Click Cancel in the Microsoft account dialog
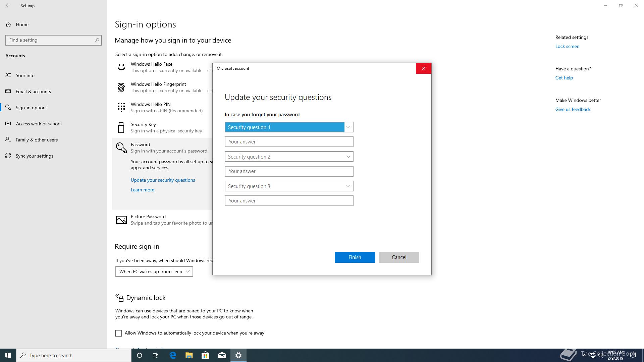 coord(399,257)
